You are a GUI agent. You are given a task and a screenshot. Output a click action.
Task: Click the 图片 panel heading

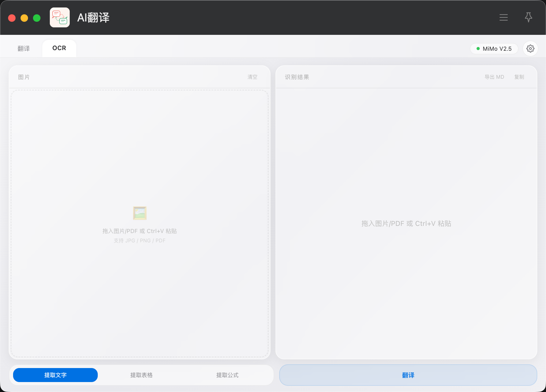click(24, 77)
